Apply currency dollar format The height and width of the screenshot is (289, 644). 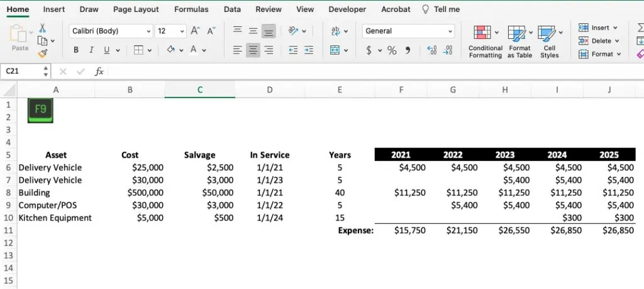pyautogui.click(x=369, y=50)
